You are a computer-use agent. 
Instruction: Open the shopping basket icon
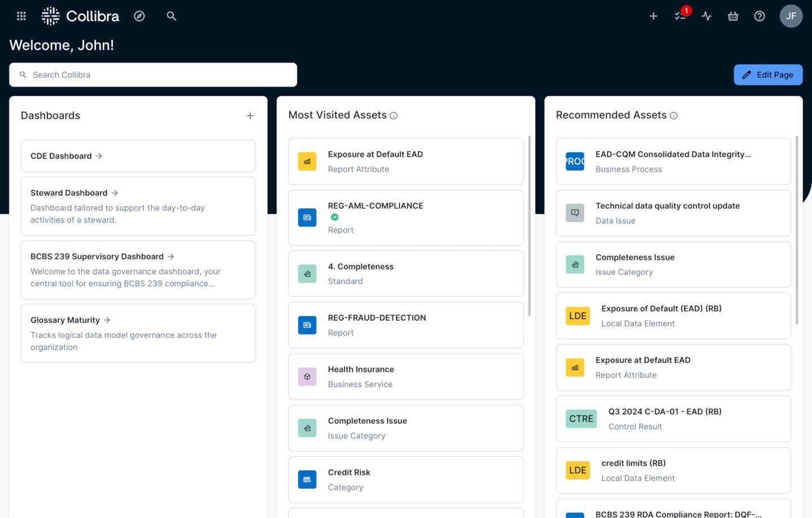pos(733,16)
